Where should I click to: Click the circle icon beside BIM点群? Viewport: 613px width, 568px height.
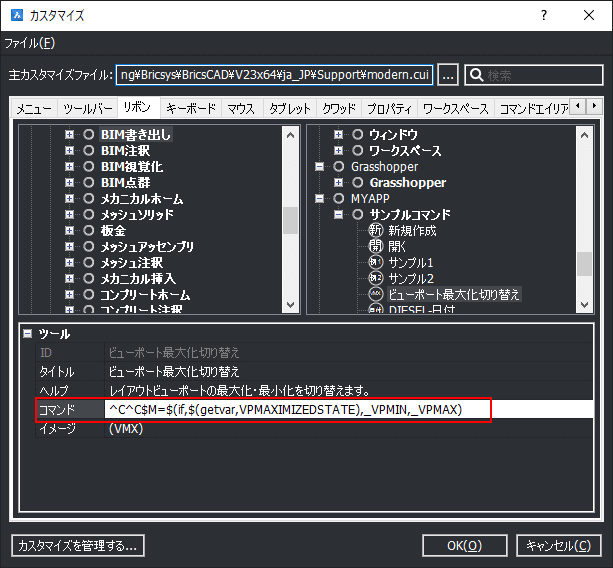(x=89, y=183)
